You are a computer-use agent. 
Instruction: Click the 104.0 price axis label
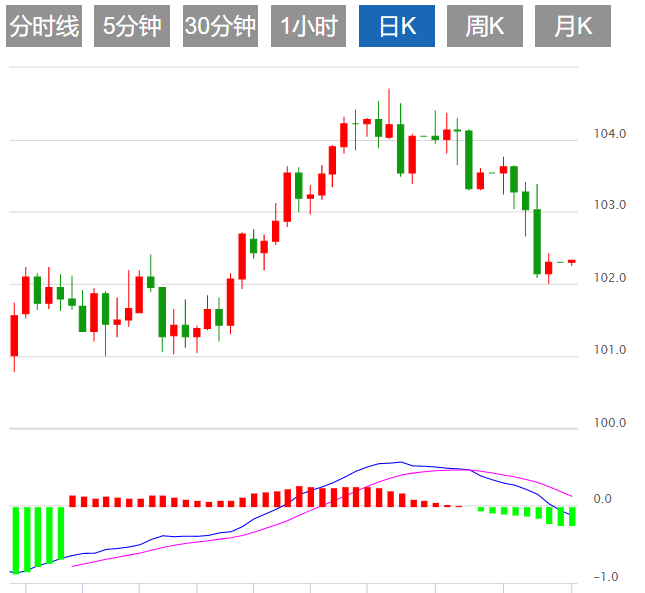point(610,134)
